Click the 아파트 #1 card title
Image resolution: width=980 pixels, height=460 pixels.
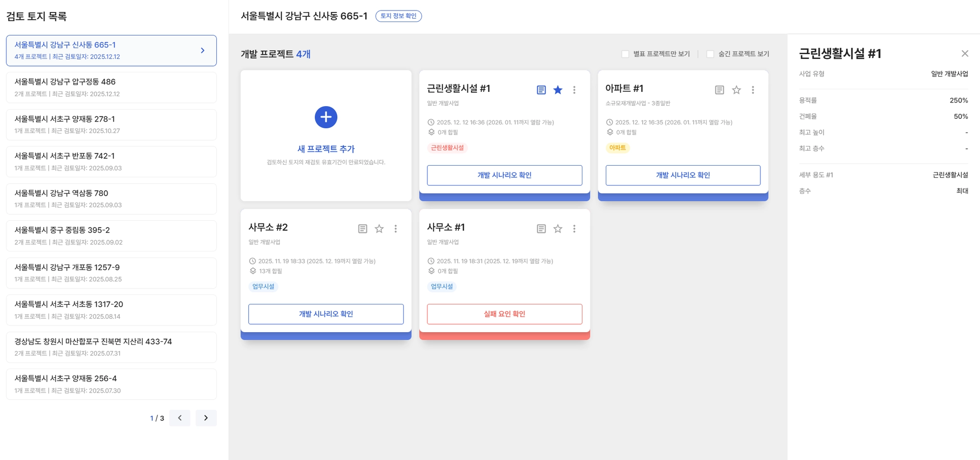click(624, 89)
